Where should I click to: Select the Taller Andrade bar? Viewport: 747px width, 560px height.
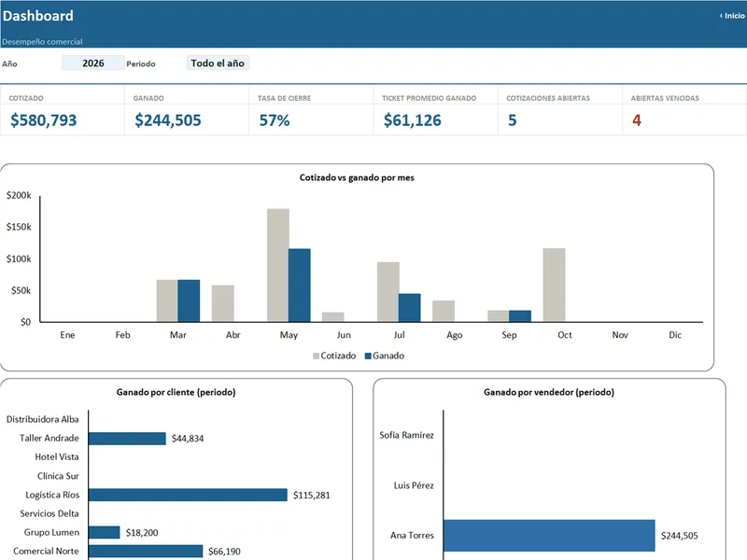click(x=127, y=439)
